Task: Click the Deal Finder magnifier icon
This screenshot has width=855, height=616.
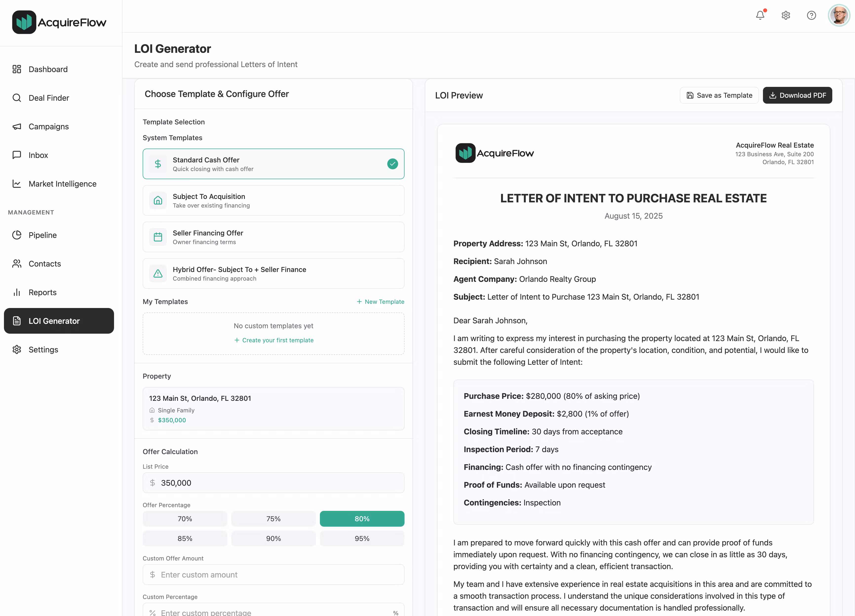Action: pyautogui.click(x=17, y=98)
